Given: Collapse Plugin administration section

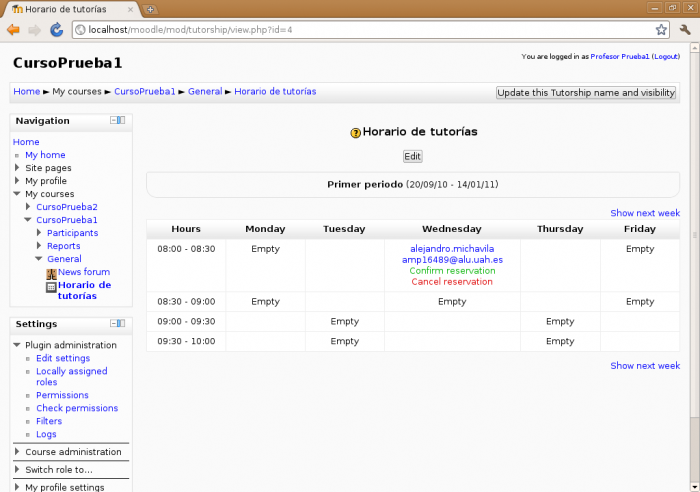Looking at the screenshot, I should pyautogui.click(x=17, y=345).
